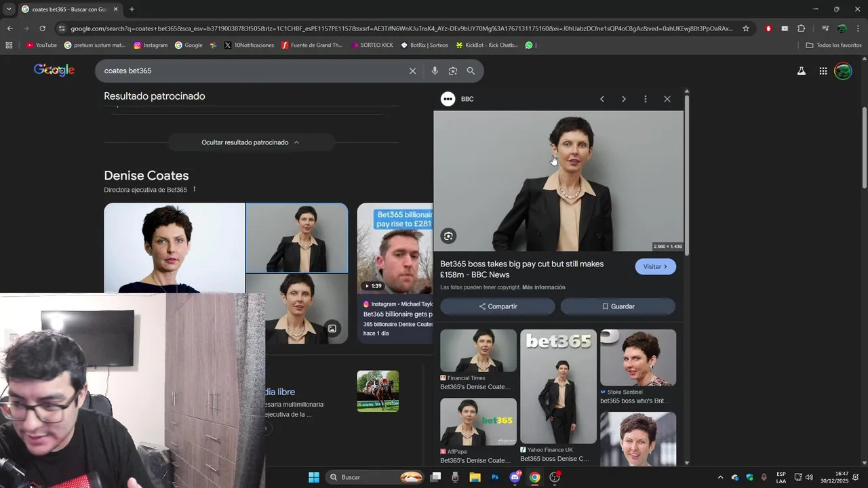This screenshot has width=868, height=488.
Task: Open the tab search dropdown
Action: point(9,9)
